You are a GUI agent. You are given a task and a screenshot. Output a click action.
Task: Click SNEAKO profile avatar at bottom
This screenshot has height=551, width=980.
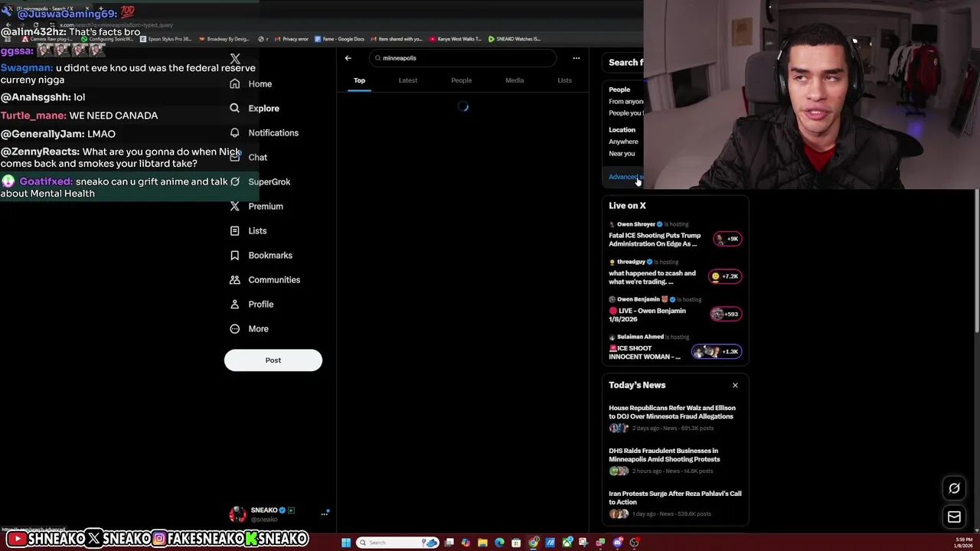pyautogui.click(x=237, y=514)
